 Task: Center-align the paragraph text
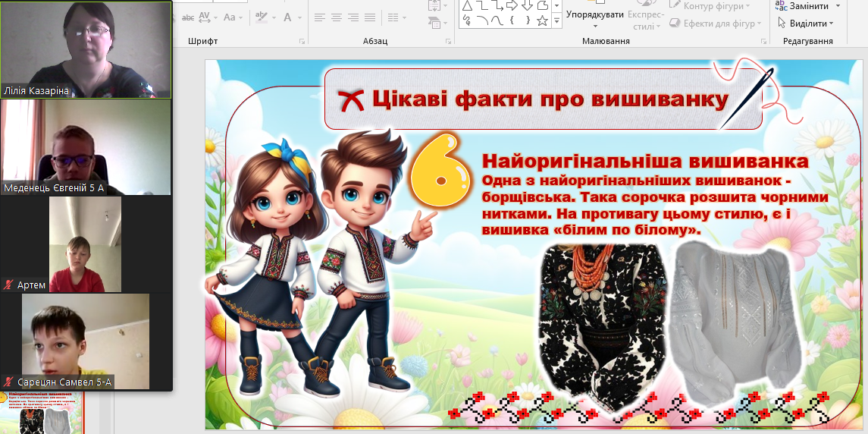336,17
